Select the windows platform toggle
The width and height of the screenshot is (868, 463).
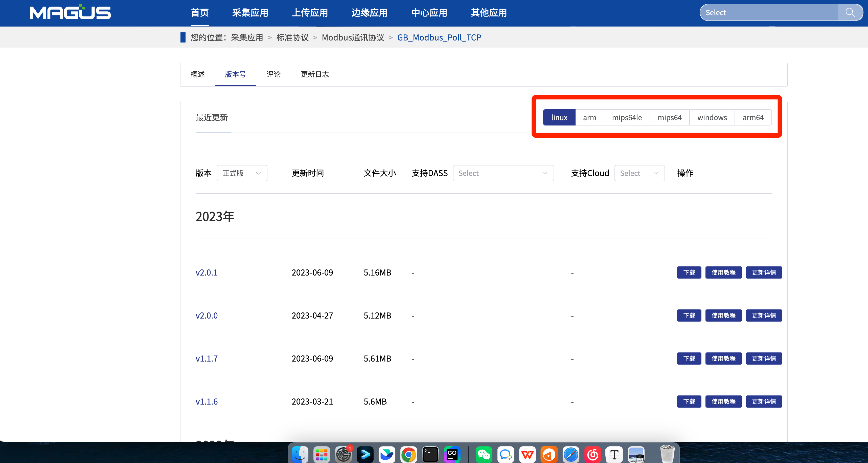pyautogui.click(x=712, y=117)
